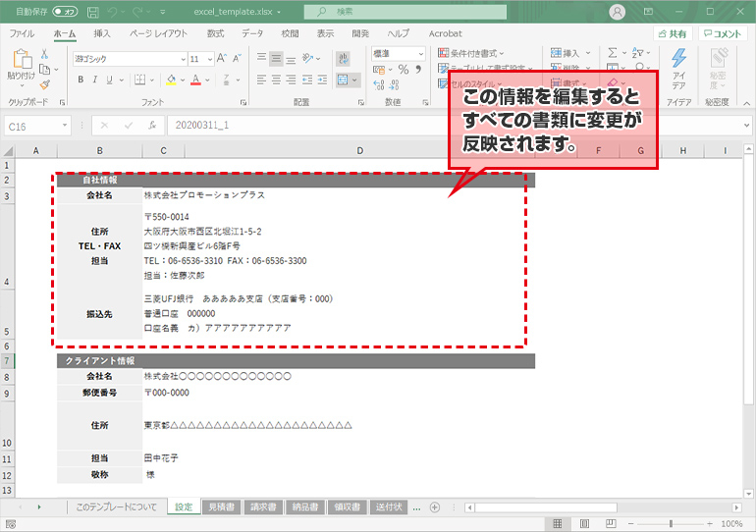
Task: Open the ファイル menu tab
Action: click(x=22, y=33)
